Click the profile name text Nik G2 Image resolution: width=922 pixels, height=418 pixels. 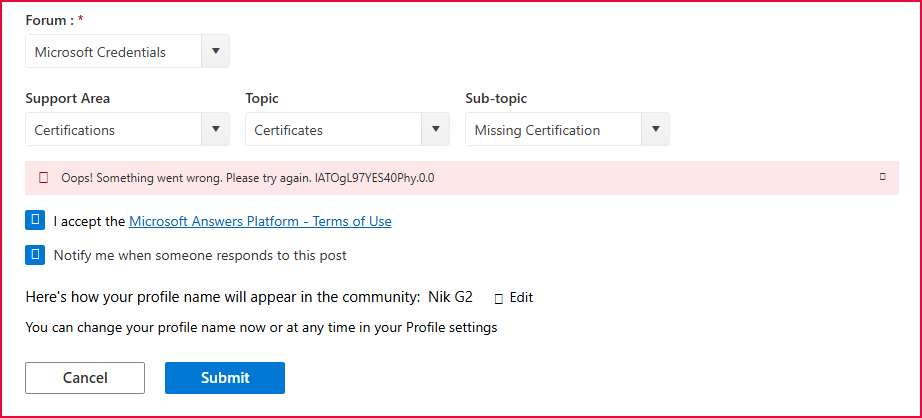point(450,297)
